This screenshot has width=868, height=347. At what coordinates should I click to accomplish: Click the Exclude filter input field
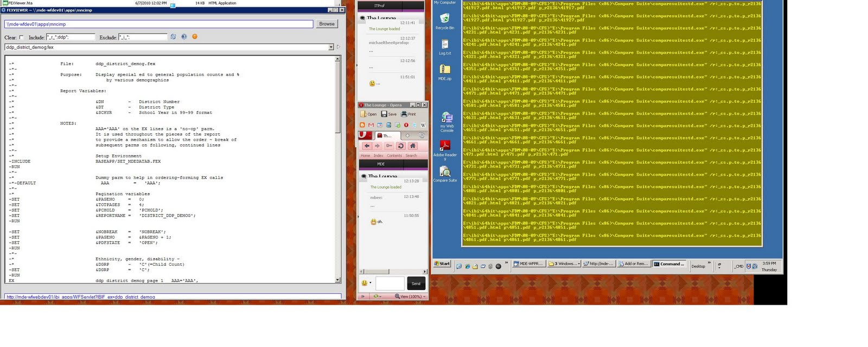click(143, 37)
